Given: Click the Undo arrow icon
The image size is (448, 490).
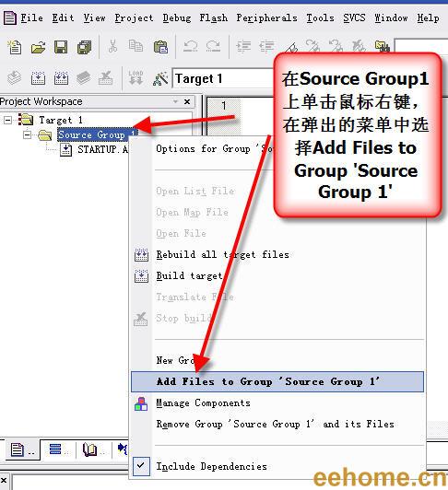Looking at the screenshot, I should pos(190,47).
